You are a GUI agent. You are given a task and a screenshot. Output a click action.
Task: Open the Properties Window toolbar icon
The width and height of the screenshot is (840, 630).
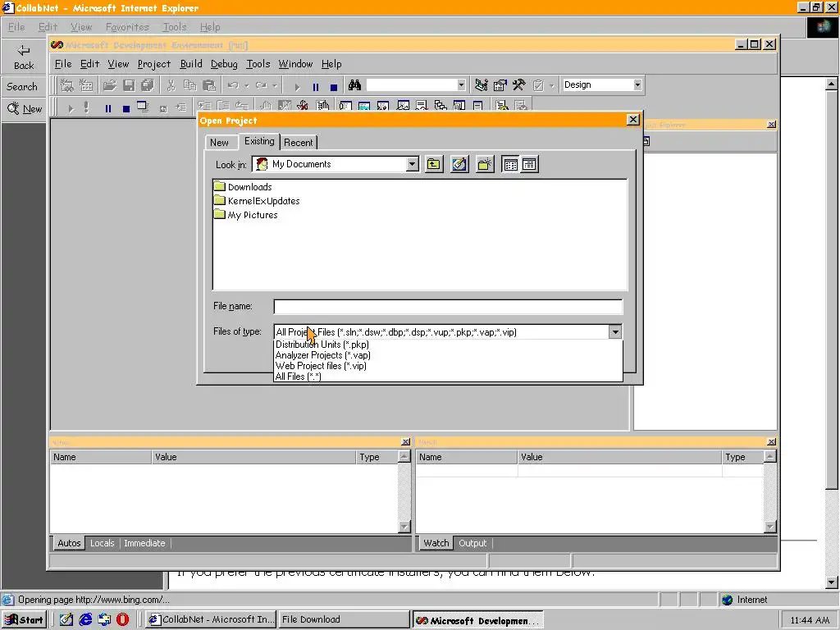pyautogui.click(x=500, y=85)
